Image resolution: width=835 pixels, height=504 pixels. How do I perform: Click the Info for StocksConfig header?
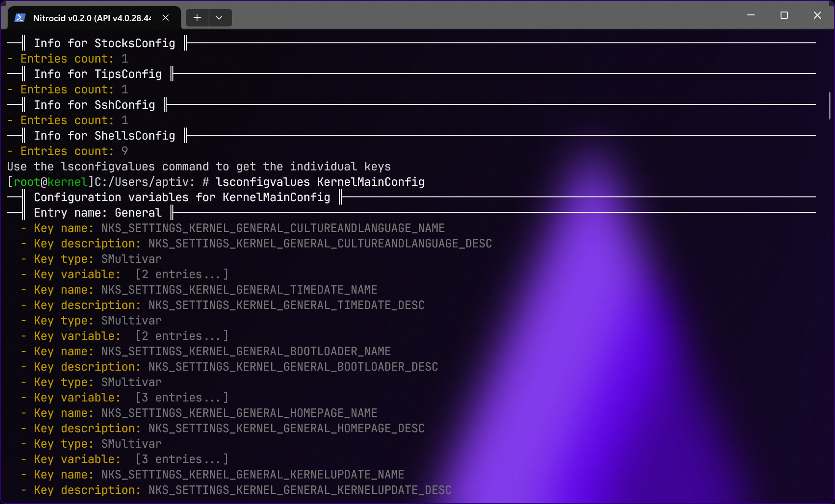(104, 43)
